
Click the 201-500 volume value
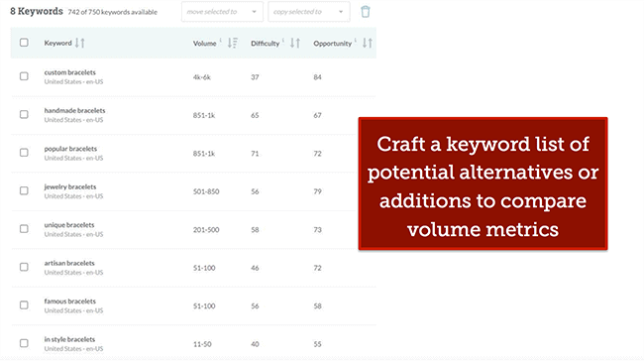(x=206, y=230)
